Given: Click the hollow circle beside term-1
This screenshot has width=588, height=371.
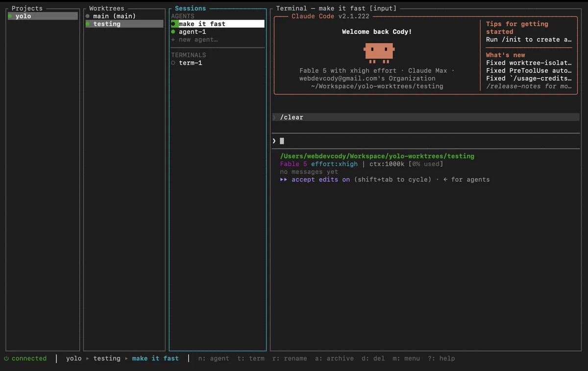Looking at the screenshot, I should pos(173,63).
